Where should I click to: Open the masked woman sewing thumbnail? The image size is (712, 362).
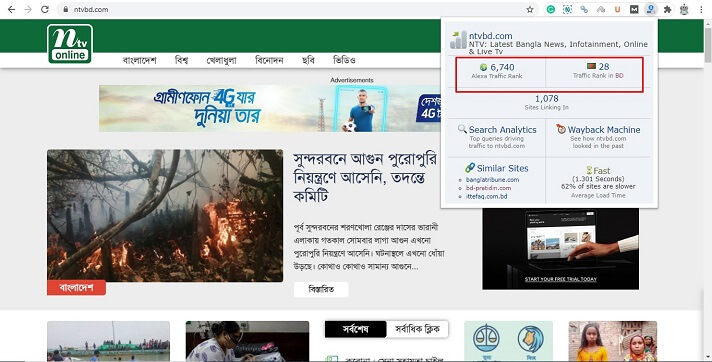[247, 341]
